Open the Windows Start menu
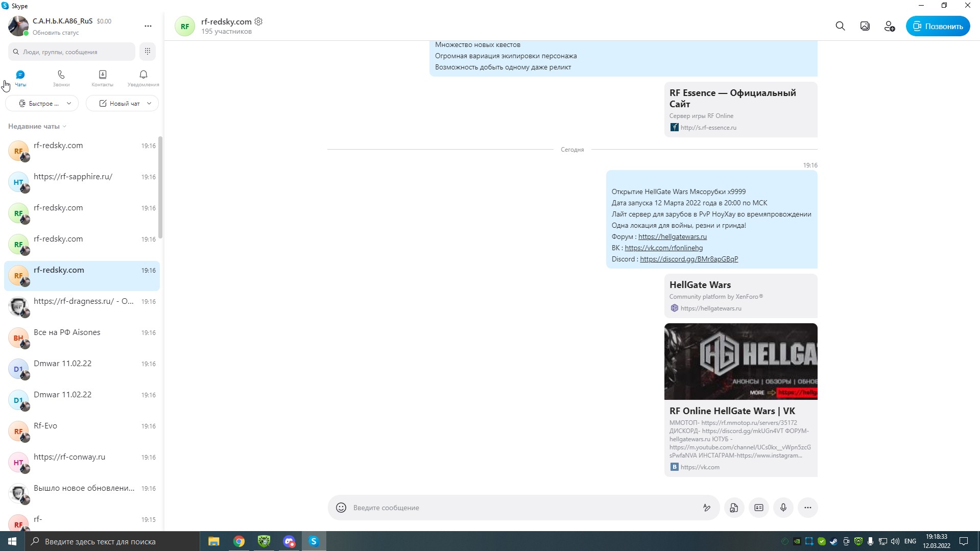980x551 pixels. click(x=12, y=541)
